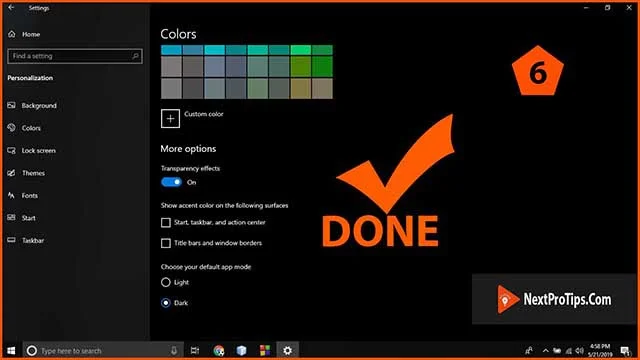Go to the Fonts settings page
The width and height of the screenshot is (640, 360).
click(23, 196)
